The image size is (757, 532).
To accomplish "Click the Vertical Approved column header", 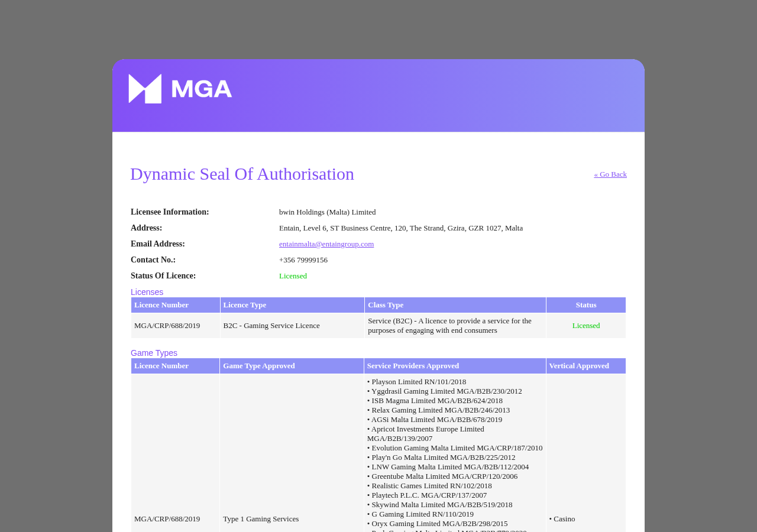I will pos(586,366).
